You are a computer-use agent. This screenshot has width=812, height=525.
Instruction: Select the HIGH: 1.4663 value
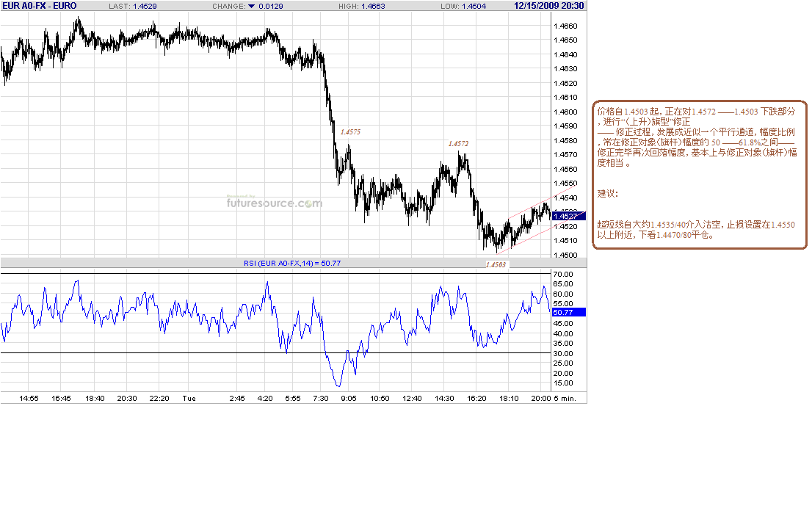click(x=361, y=6)
